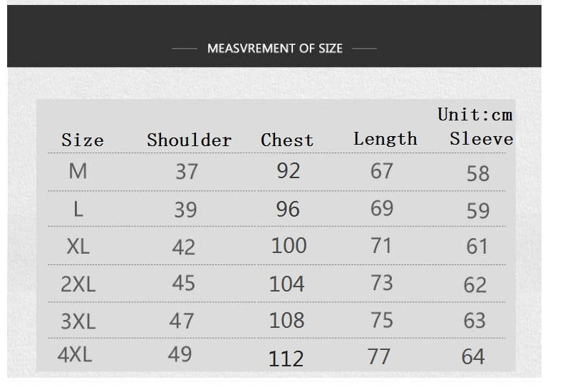Select the Chest column header
Image resolution: width=570 pixels, height=392 pixels.
[x=287, y=140]
